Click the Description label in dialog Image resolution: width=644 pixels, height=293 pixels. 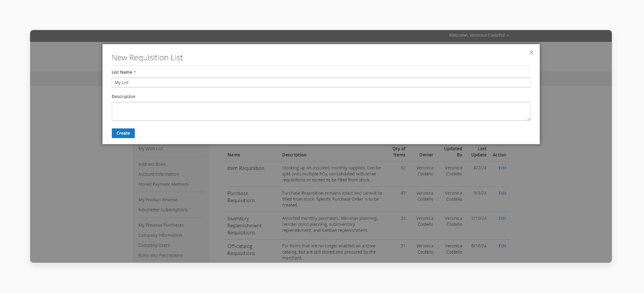point(123,96)
